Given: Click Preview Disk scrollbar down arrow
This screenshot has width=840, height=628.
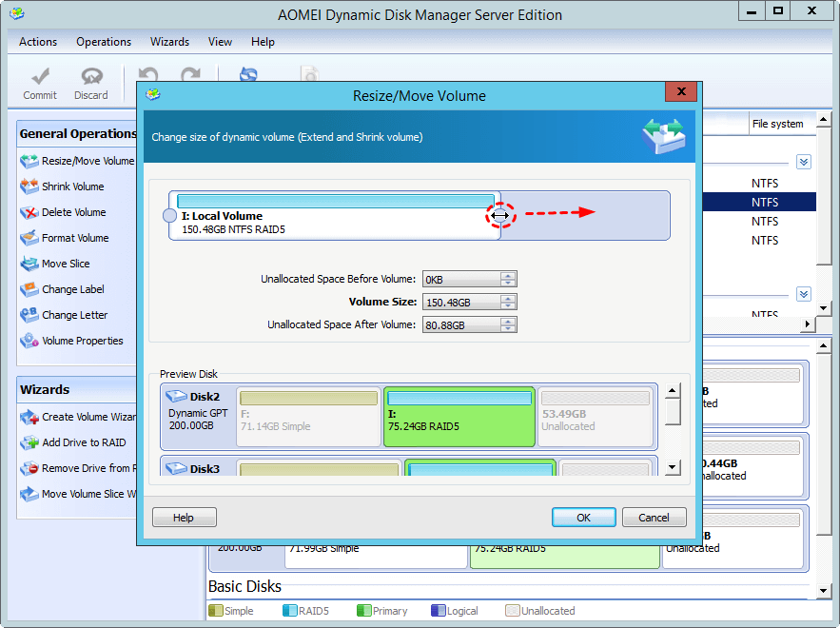Looking at the screenshot, I should tap(673, 467).
